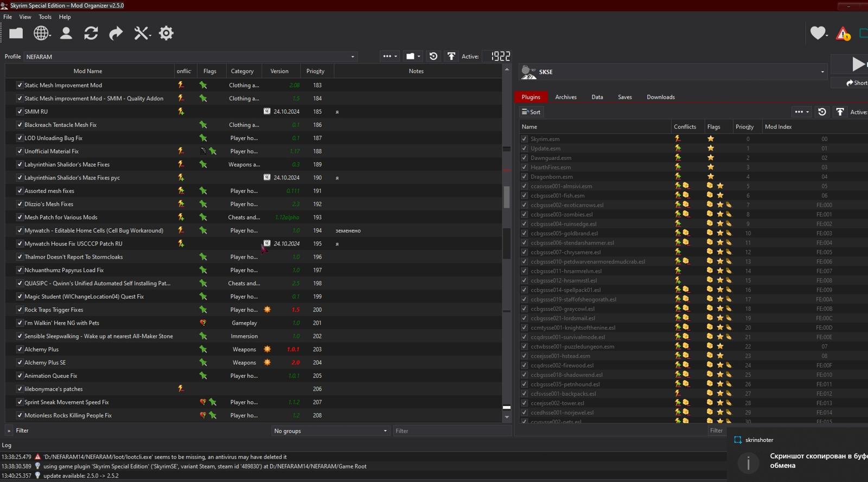
Task: Toggle the SMIM RU mod checkbox
Action: click(x=20, y=112)
